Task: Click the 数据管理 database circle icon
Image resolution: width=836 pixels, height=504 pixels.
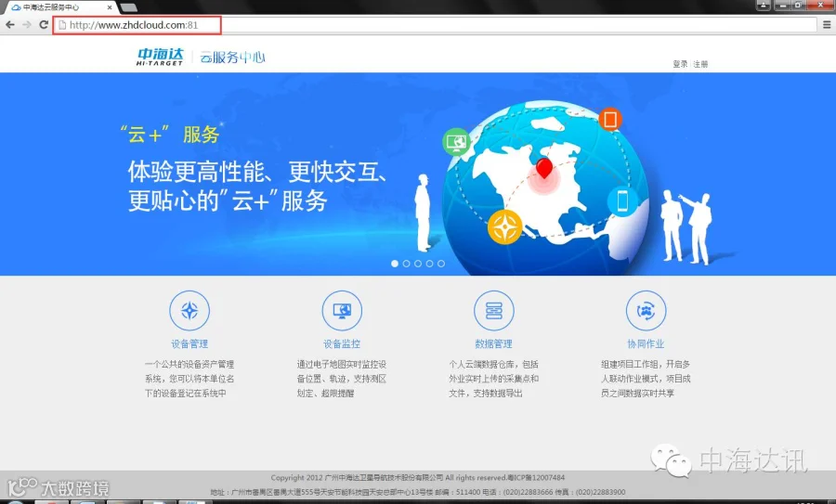Action: pyautogui.click(x=494, y=311)
